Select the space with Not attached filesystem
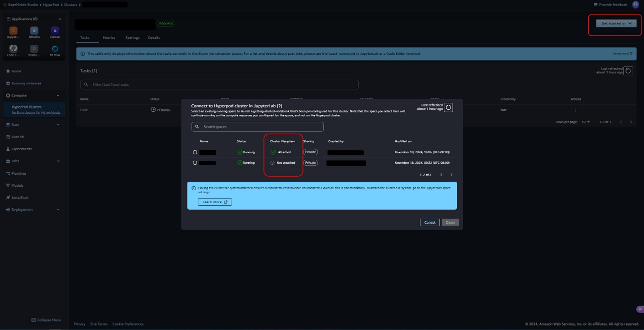This screenshot has height=330, width=644. pyautogui.click(x=195, y=163)
